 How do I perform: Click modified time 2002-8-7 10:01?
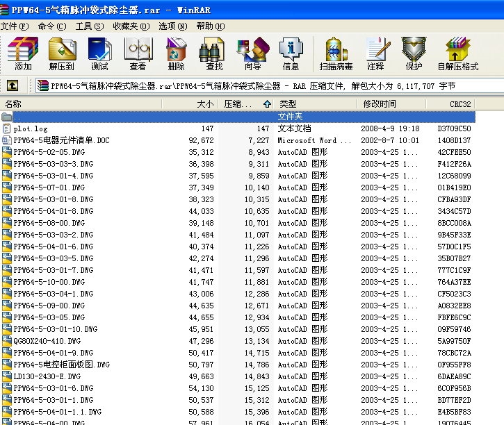tap(390, 140)
